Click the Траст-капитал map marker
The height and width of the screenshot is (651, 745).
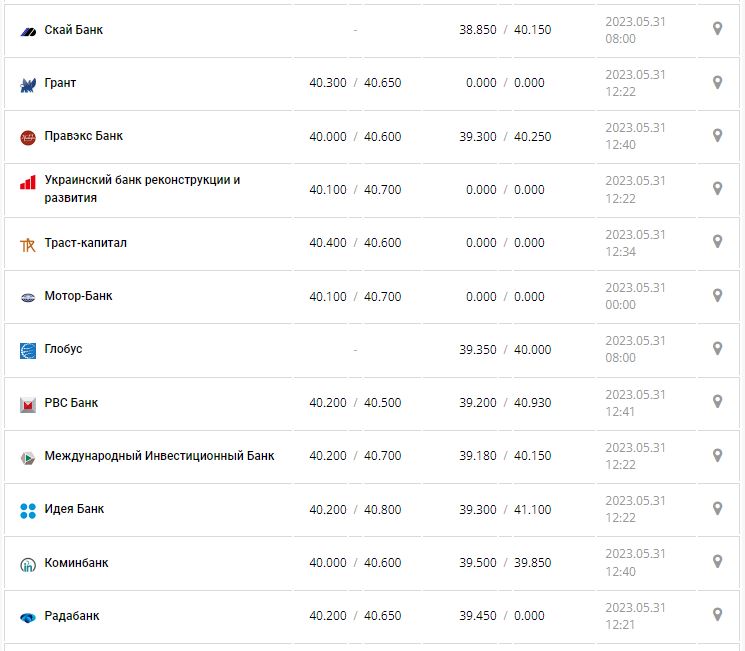(717, 241)
